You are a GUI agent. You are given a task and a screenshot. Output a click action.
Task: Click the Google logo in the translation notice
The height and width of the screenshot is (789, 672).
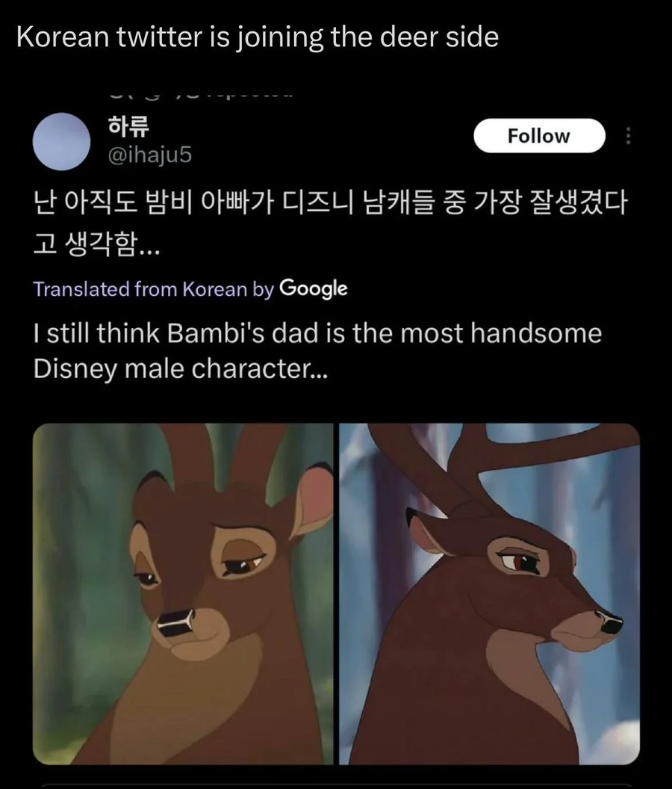(x=315, y=289)
